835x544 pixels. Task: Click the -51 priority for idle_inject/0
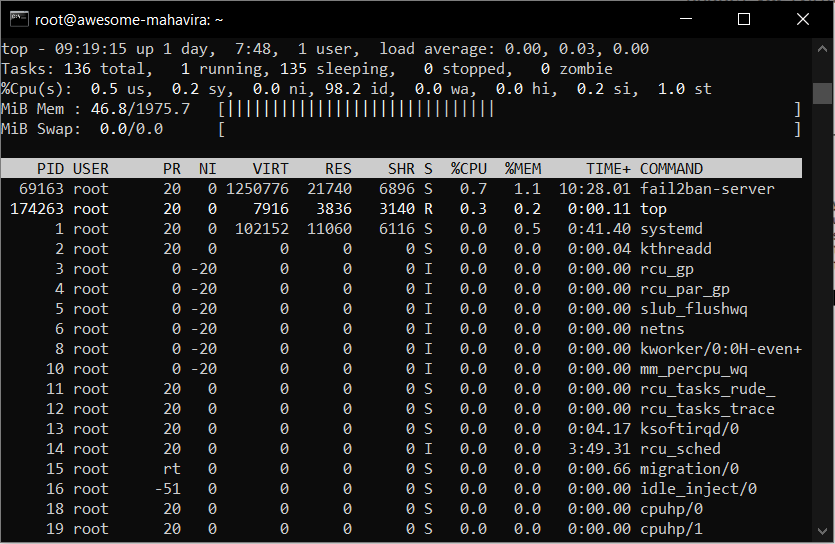click(167, 489)
